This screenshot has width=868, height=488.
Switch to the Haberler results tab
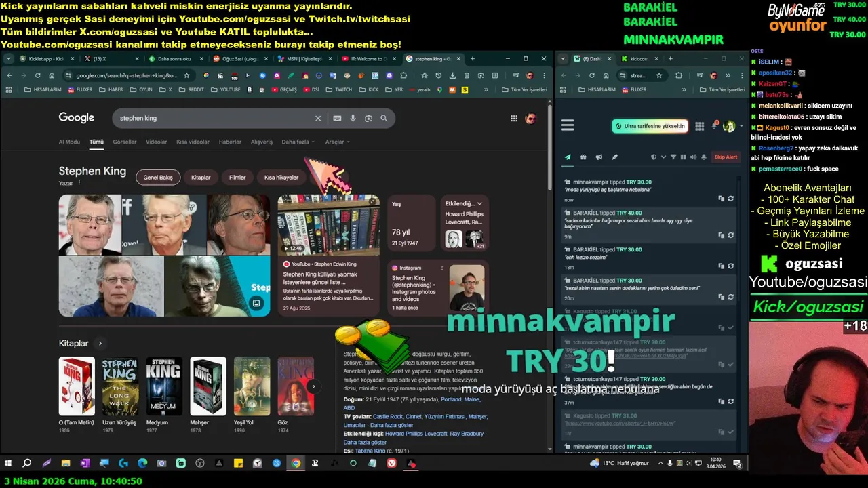(x=230, y=142)
